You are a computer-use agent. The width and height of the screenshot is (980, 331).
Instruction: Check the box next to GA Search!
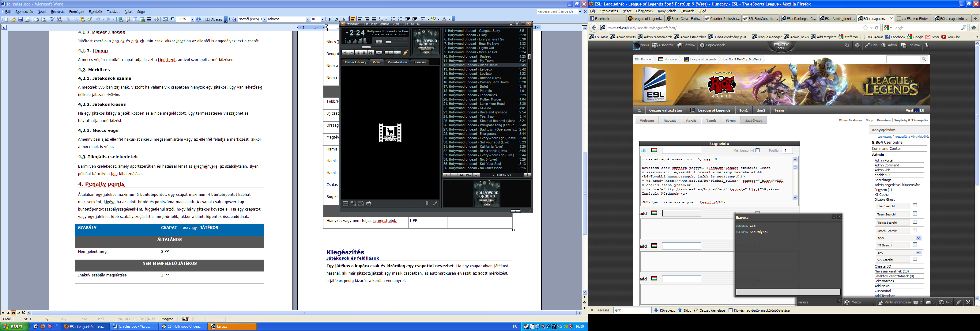[x=915, y=259]
